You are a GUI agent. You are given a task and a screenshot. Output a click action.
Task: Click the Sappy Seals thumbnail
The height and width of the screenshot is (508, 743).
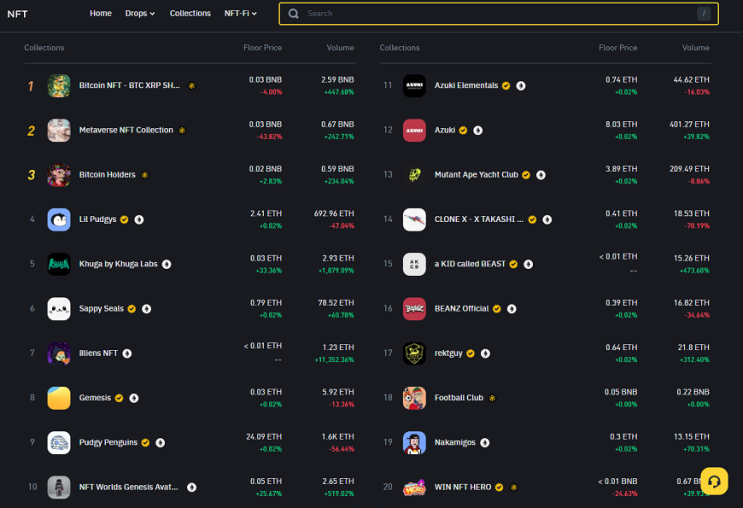pyautogui.click(x=59, y=309)
